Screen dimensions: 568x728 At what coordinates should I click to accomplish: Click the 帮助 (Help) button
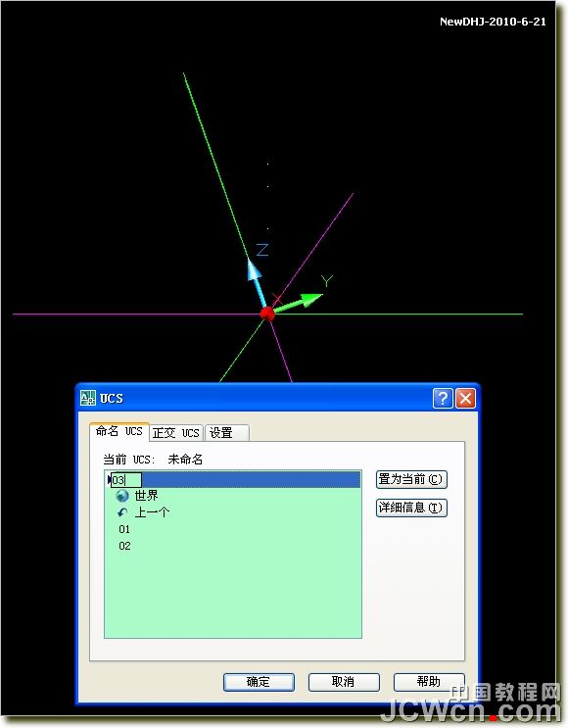429,682
